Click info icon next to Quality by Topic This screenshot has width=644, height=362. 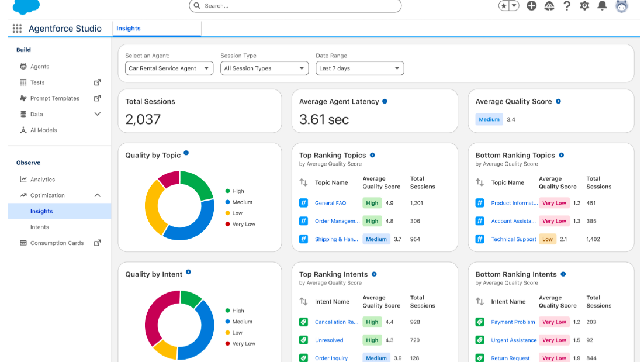click(x=186, y=153)
